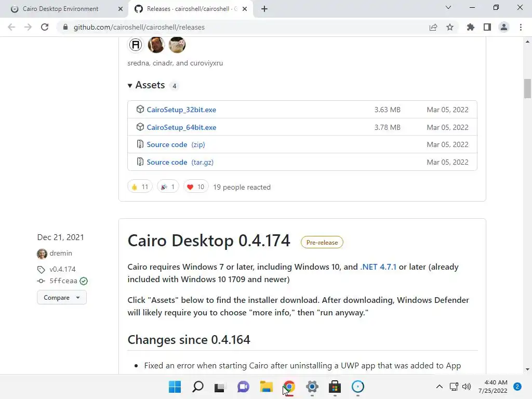Click dremin's small avatar image
Screen dimensions: 532x399
[42, 254]
